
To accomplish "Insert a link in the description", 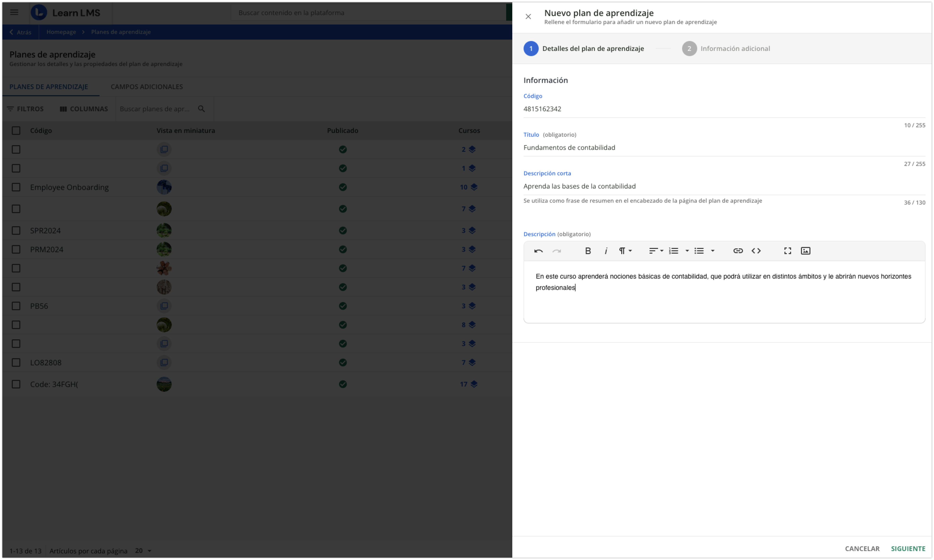I will click(x=738, y=251).
